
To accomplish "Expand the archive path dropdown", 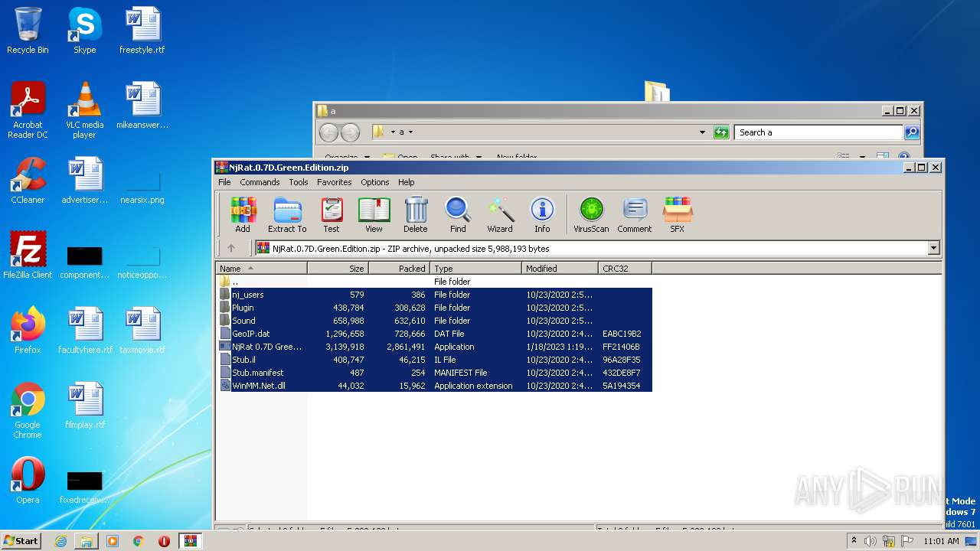I will click(x=933, y=248).
